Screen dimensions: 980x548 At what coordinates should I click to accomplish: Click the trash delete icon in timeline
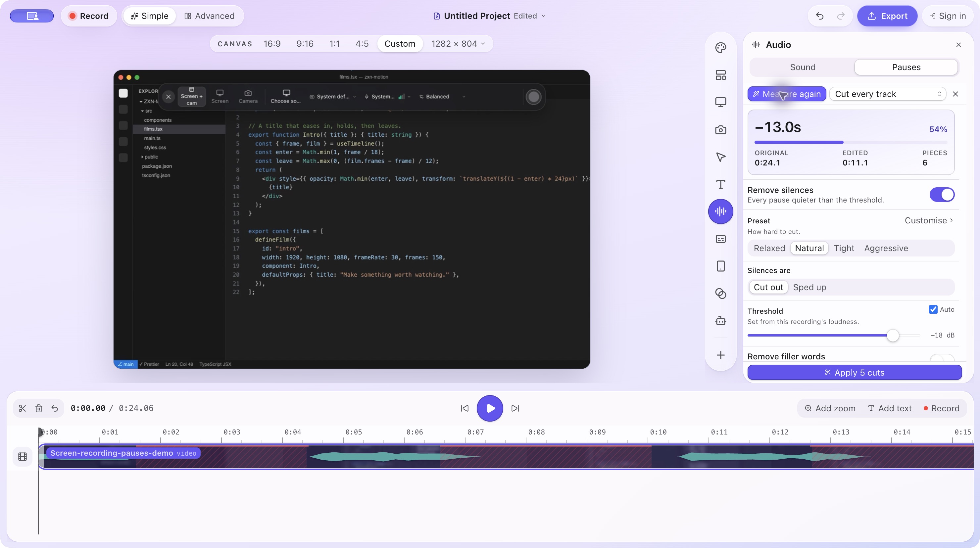point(38,408)
